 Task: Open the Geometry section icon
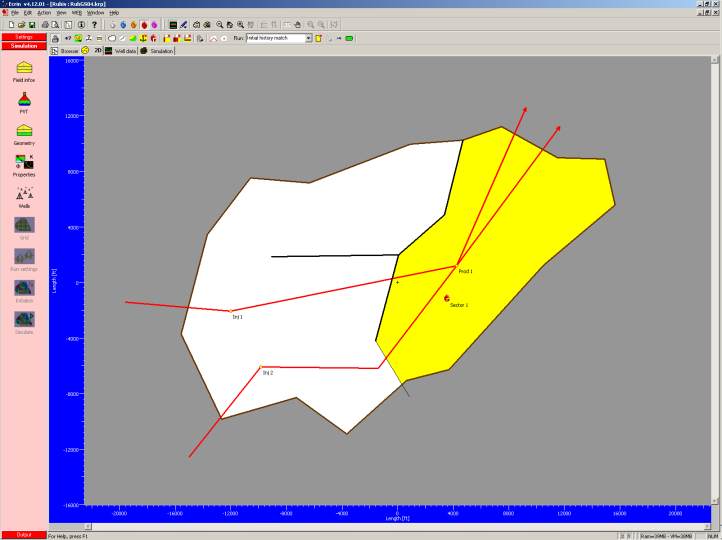coord(24,131)
